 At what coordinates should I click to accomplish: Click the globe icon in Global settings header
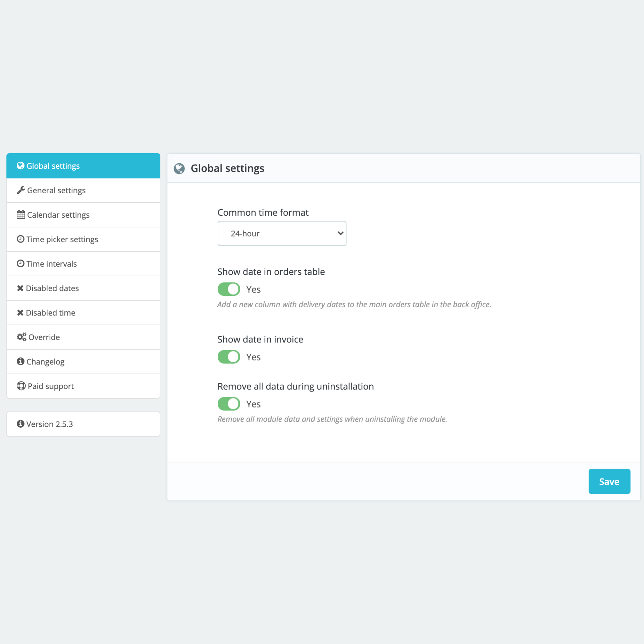[x=179, y=168]
